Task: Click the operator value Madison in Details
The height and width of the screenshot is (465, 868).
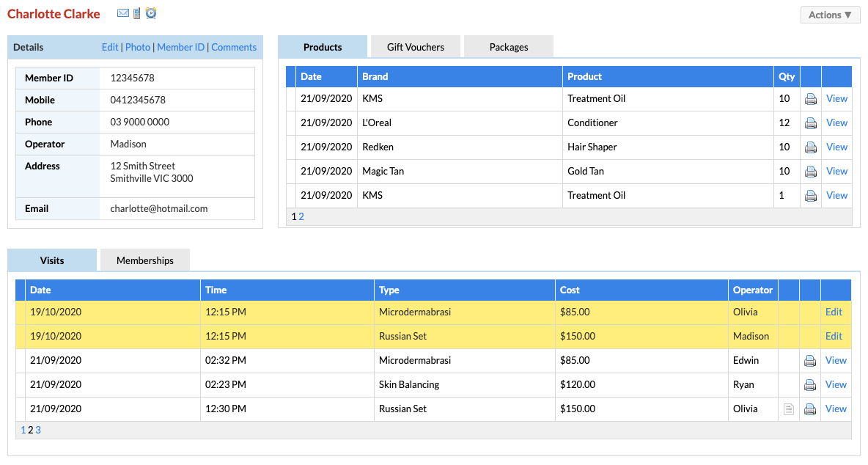Action: click(128, 144)
